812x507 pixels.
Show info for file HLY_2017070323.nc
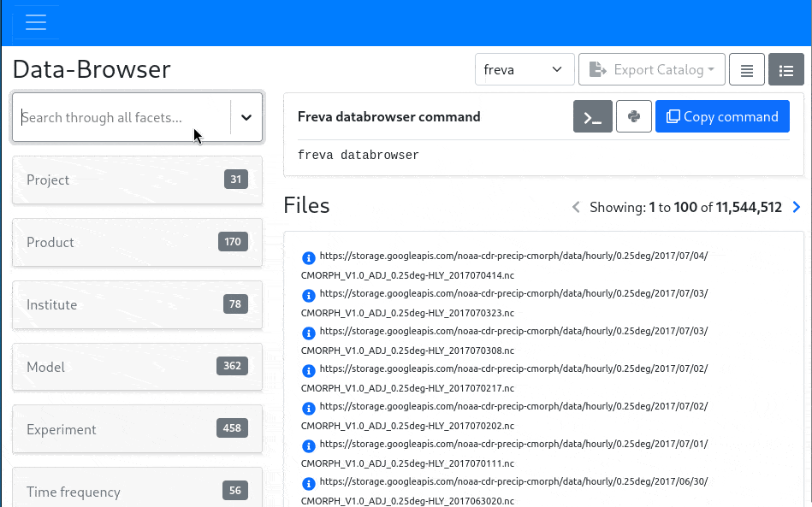pyautogui.click(x=309, y=296)
